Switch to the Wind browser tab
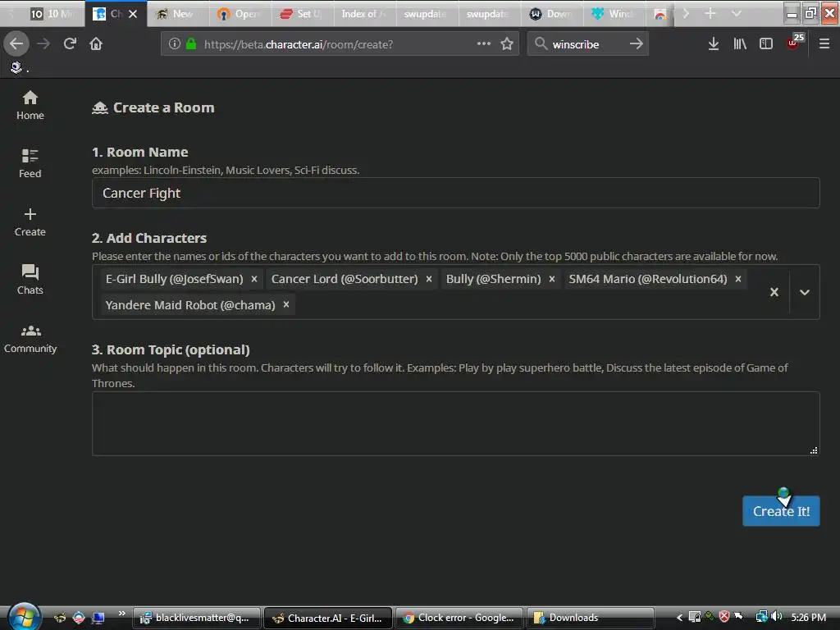840x630 pixels. pyautogui.click(x=614, y=14)
